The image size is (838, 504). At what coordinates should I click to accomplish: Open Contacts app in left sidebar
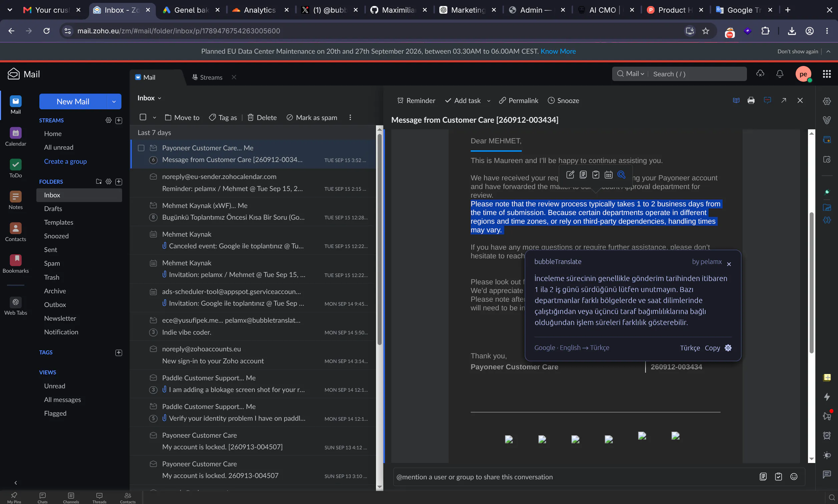[x=16, y=232]
